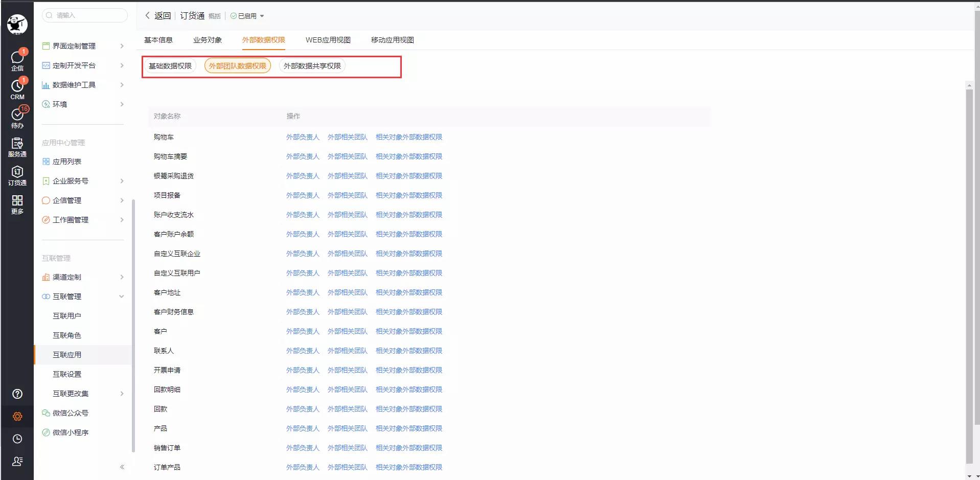980x480 pixels.
Task: Expand 界面定制管理 submenu arrow
Action: [122, 46]
